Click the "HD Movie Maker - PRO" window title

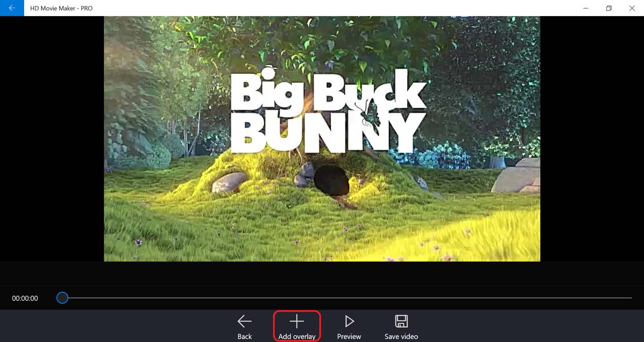click(61, 8)
